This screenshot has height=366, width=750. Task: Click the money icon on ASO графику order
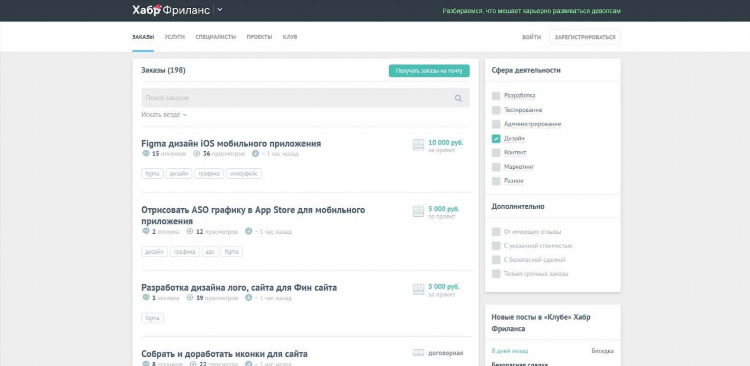[x=419, y=211]
